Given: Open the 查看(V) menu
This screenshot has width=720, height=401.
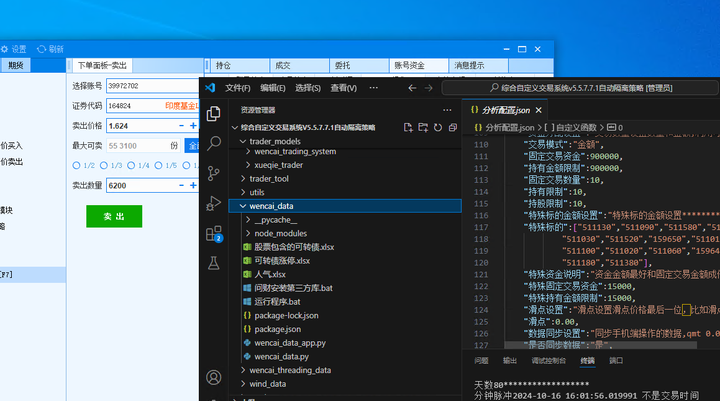Looking at the screenshot, I should click(343, 88).
